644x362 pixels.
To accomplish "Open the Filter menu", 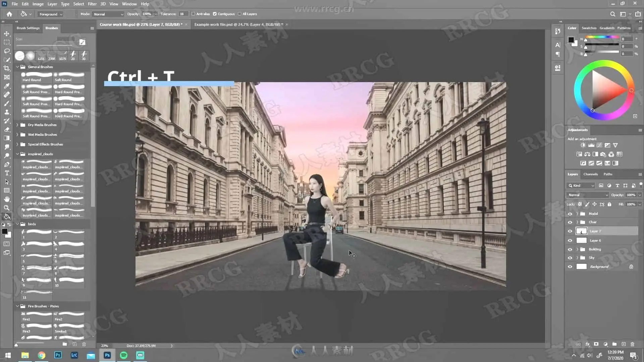I will point(92,4).
